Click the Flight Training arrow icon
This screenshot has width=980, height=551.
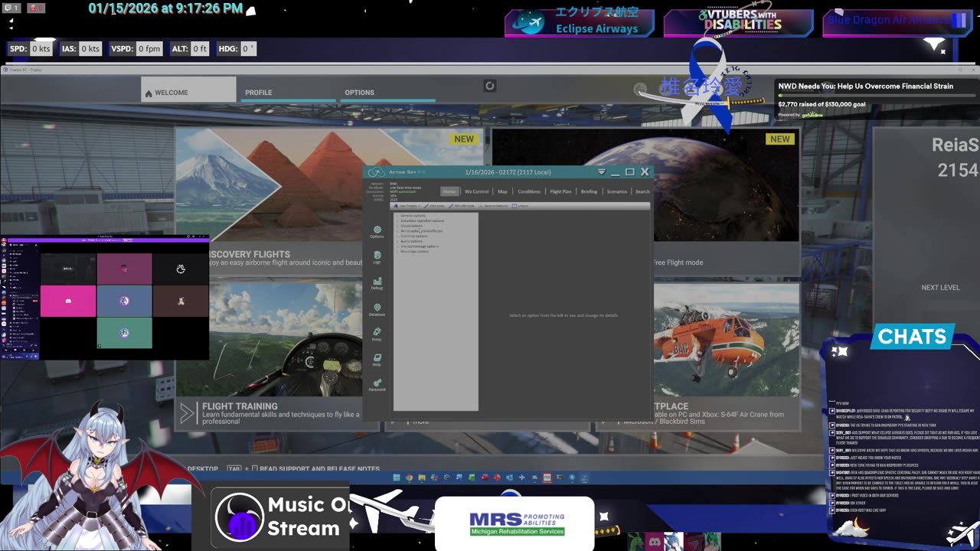click(188, 414)
